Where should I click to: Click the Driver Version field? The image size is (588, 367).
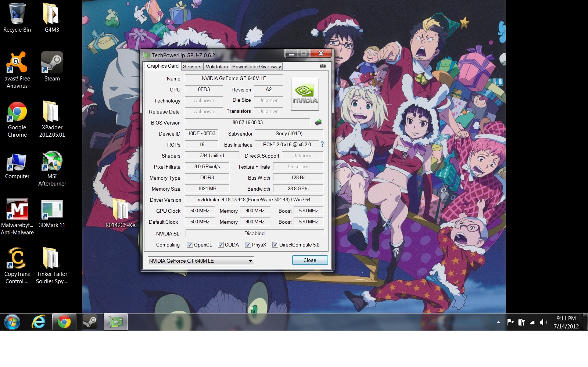254,199
